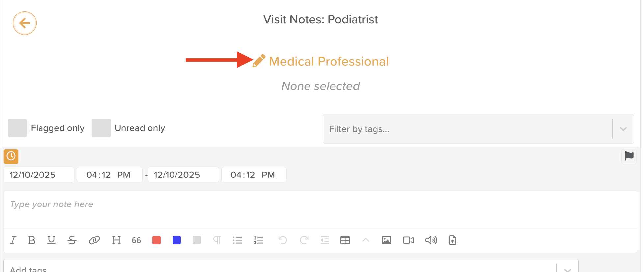Upload a file with the document icon
Viewport: 644px width, 272px height.
452,240
